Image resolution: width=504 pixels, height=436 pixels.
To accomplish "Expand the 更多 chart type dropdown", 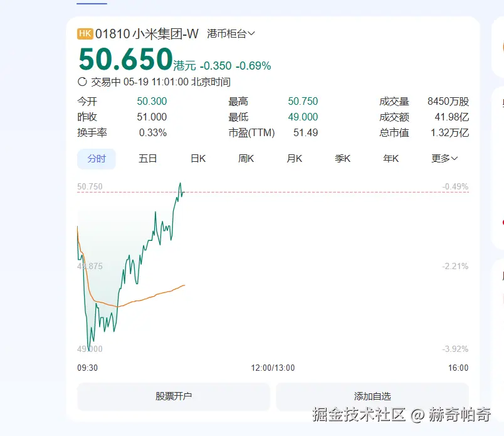I will click(444, 159).
